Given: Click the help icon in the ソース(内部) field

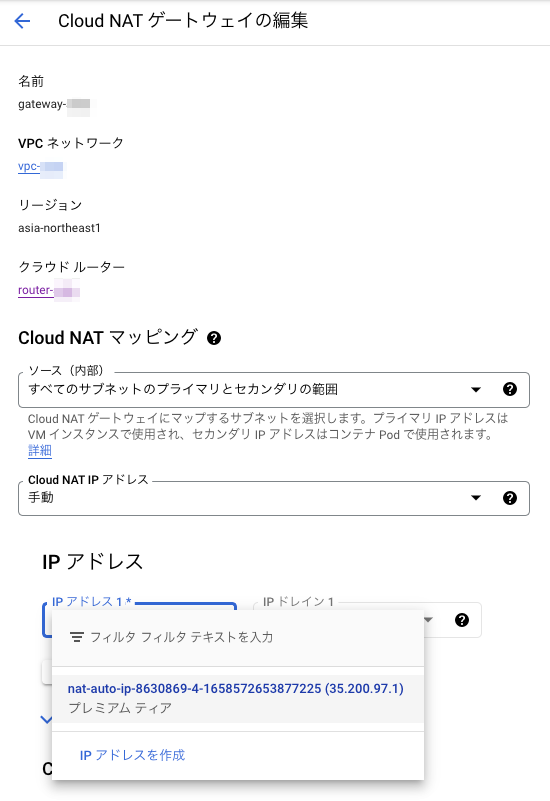Looking at the screenshot, I should pos(510,389).
